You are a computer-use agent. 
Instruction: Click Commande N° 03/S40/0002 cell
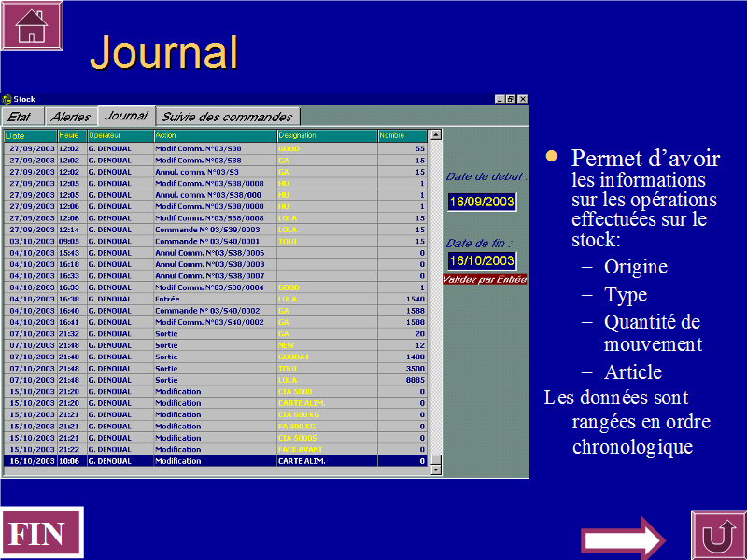pos(216,311)
